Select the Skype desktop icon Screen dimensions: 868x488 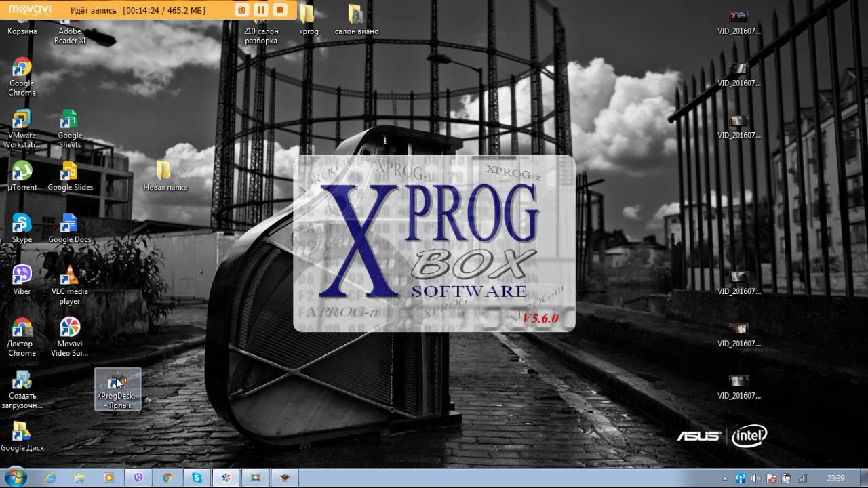[22, 228]
